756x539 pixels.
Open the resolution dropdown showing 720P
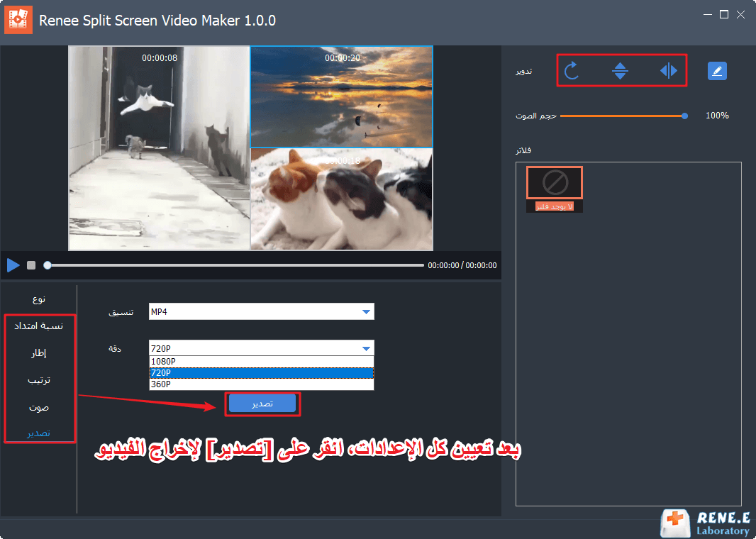pos(261,348)
